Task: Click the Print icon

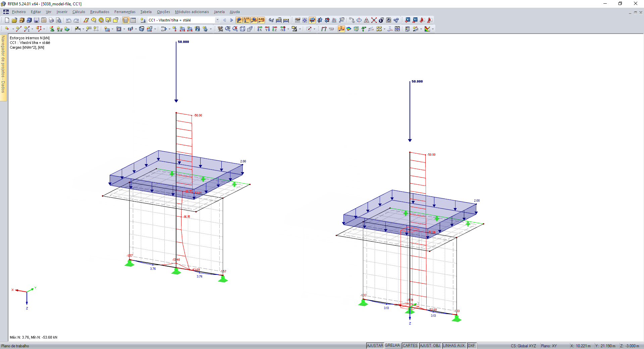Action: point(51,20)
